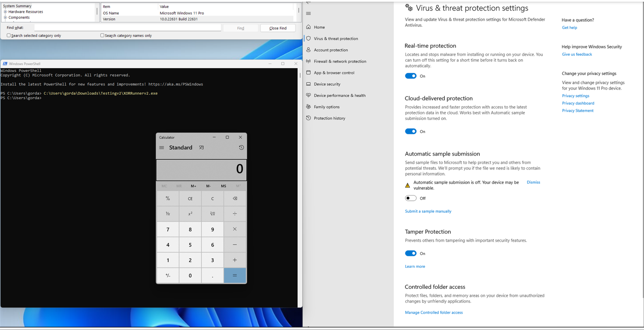This screenshot has height=330, width=644.
Task: Open Privacy Statement link
Action: [578, 111]
